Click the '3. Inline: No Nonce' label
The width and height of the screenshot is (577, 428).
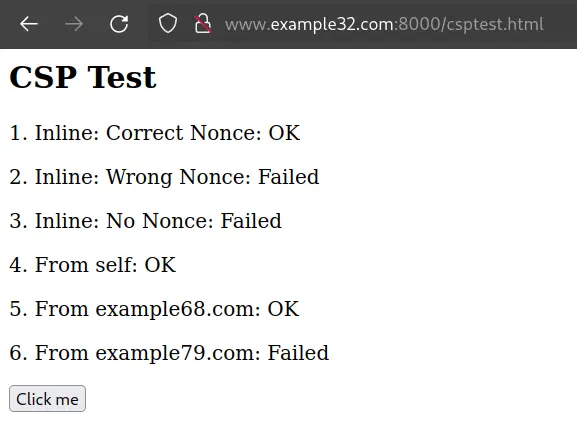coord(111,221)
